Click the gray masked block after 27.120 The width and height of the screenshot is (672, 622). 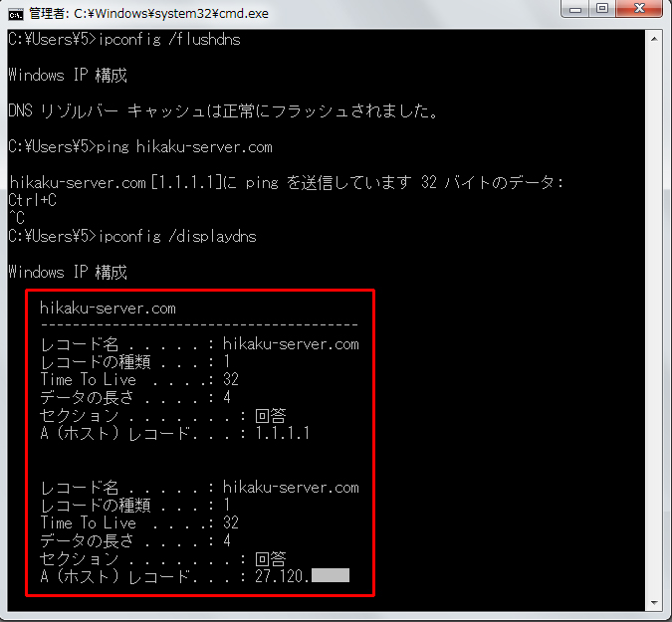[x=331, y=576]
